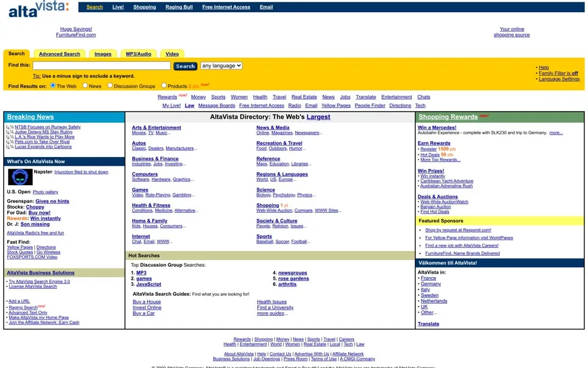Open Regions & Languages category
The height and width of the screenshot is (368, 588).
coord(282,174)
